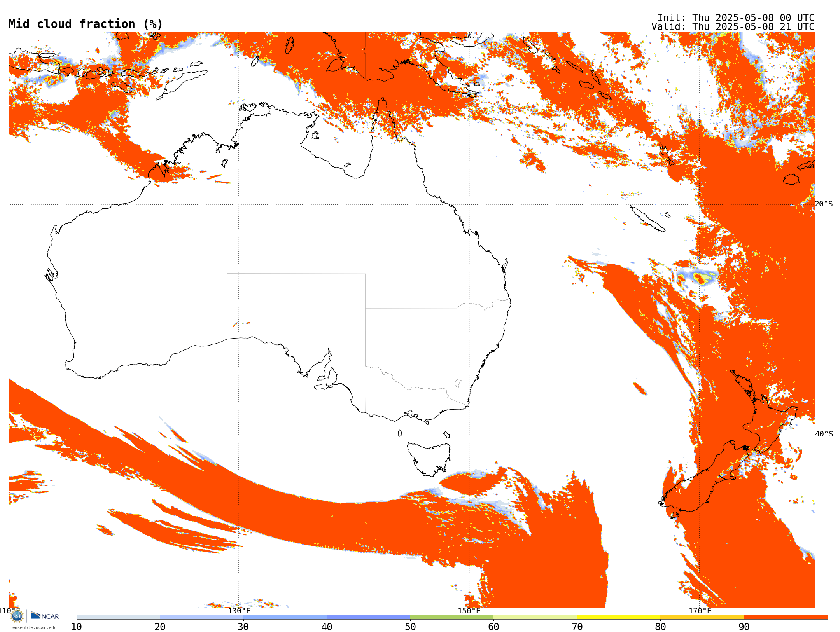The height and width of the screenshot is (632, 840).
Task: Click the 10-20 gray colorbar segment
Action: click(x=118, y=617)
